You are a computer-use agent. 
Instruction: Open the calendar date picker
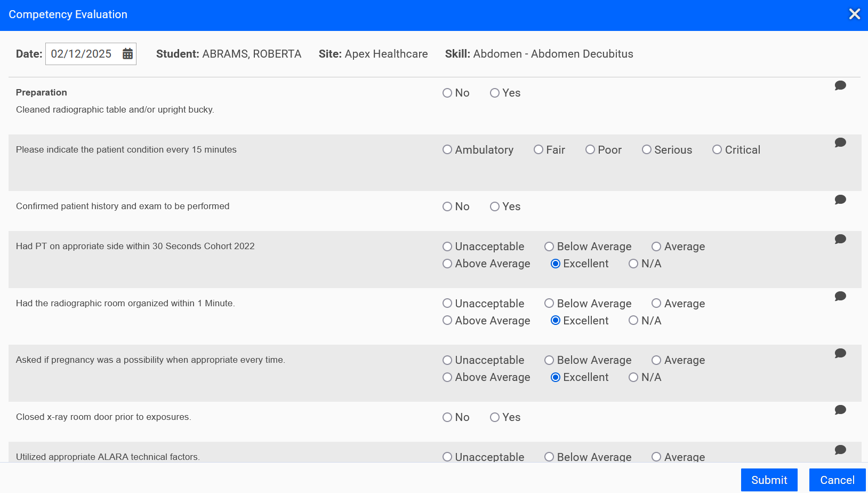point(127,53)
